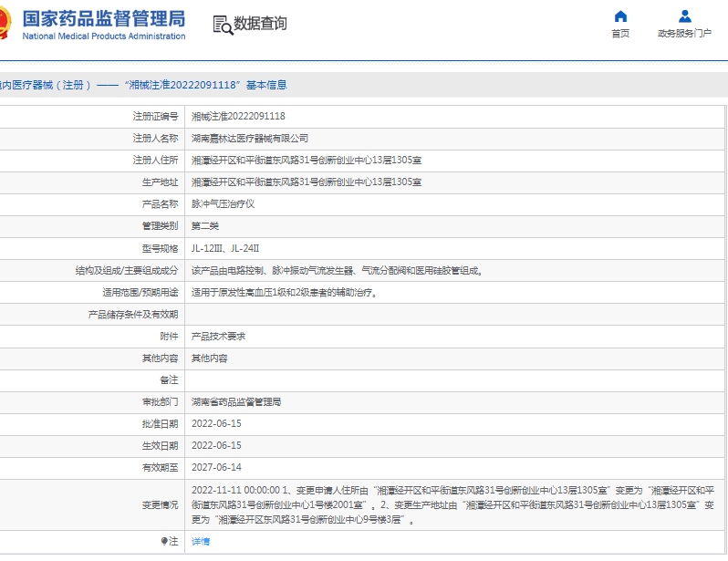Select the 批准日期 value 2022-06-15
Screen dimensions: 728x561
pos(216,423)
